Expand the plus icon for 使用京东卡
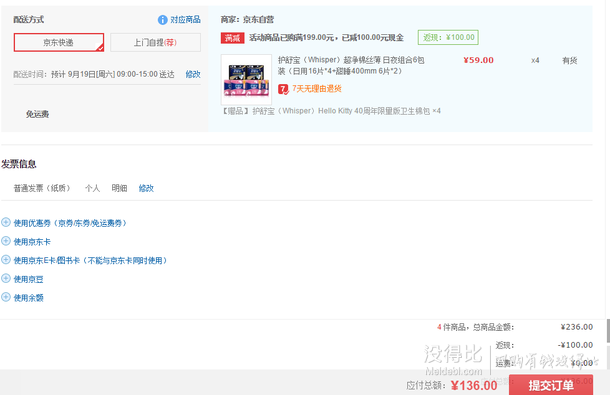The width and height of the screenshot is (610, 395). pyautogui.click(x=6, y=241)
